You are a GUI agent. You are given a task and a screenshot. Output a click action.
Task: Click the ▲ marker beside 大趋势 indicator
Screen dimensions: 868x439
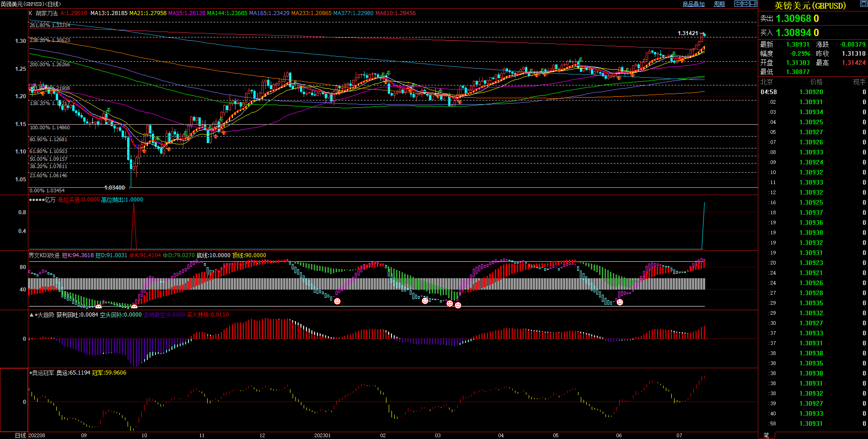[x=31, y=315]
